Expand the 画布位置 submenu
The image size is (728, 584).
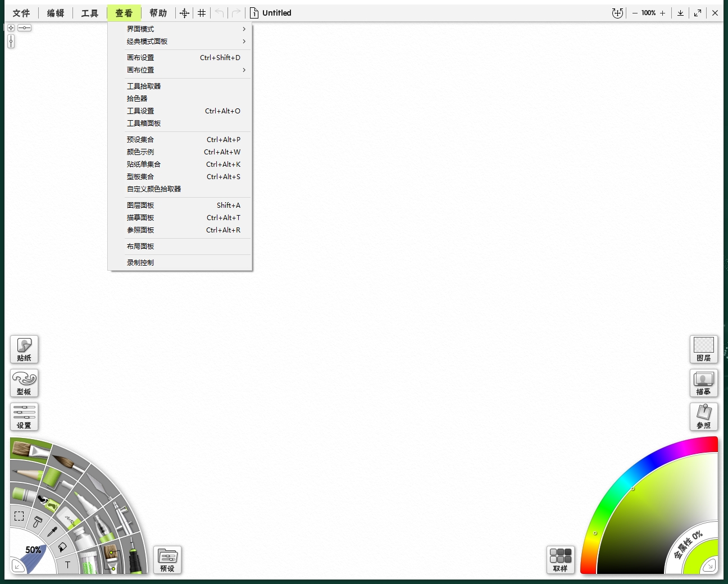[x=180, y=70]
